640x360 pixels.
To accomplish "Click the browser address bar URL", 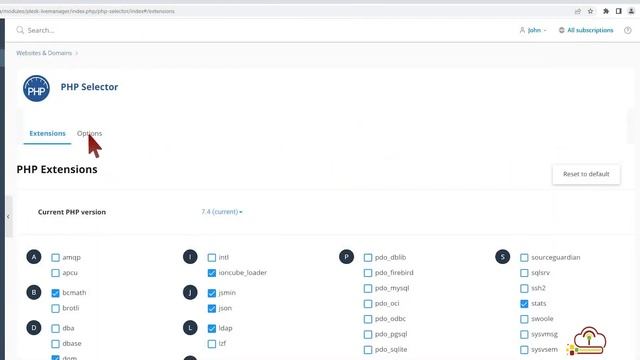I will coord(87,11).
